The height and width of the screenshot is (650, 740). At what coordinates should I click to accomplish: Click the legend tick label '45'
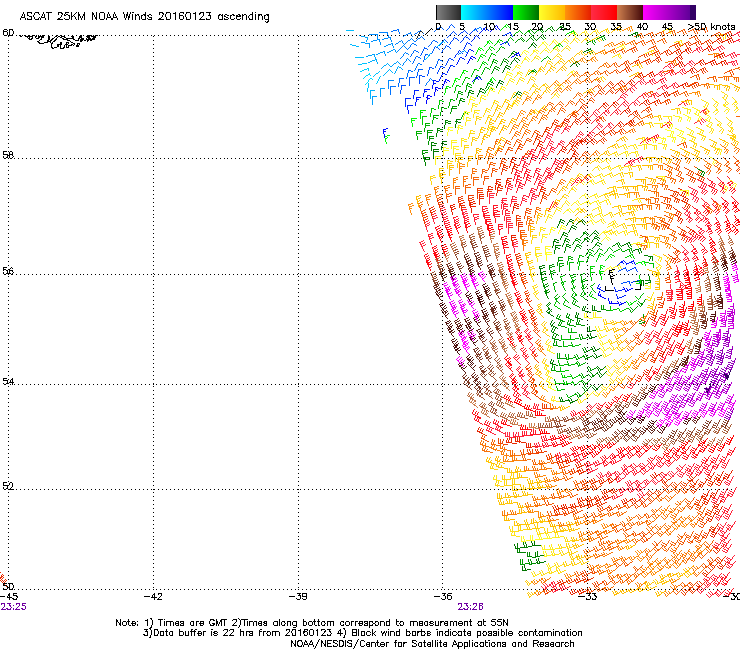coord(667,27)
